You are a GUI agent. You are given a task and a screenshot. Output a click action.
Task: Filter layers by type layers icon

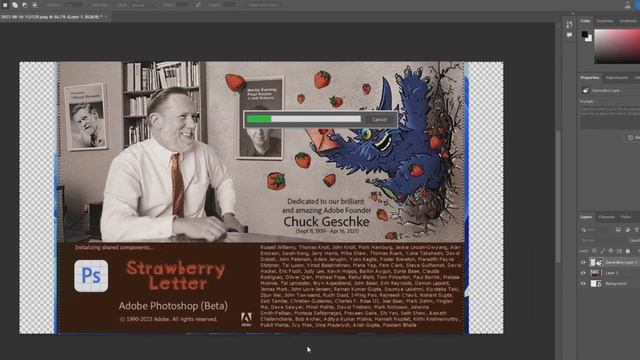pos(636,230)
